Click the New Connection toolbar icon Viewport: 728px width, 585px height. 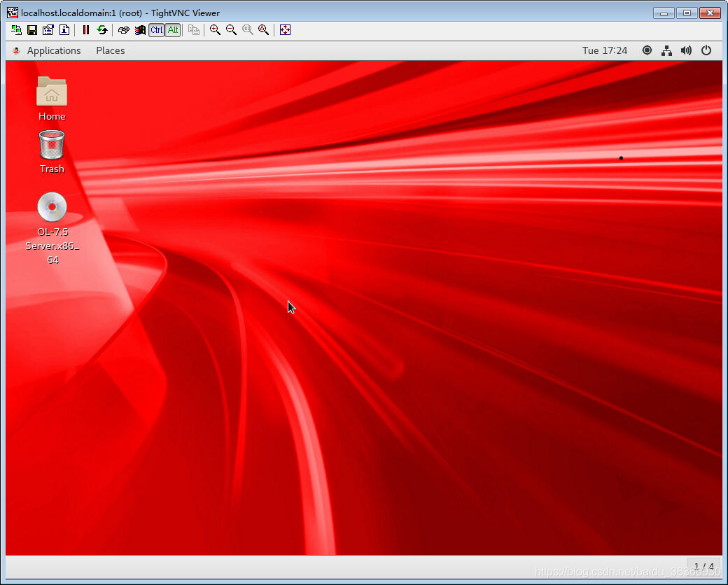point(16,30)
